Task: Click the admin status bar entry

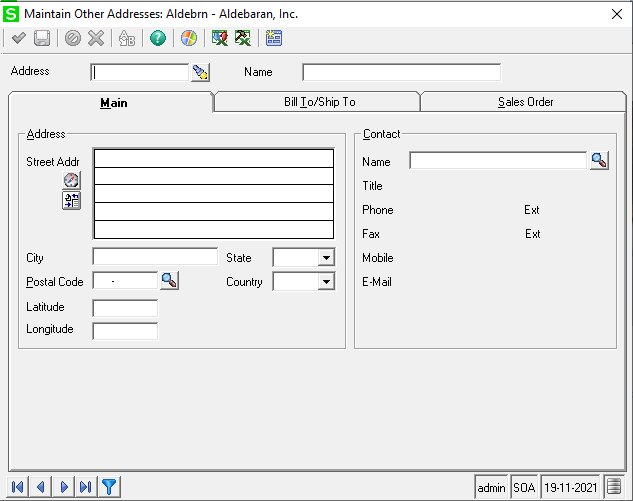Action: pyautogui.click(x=491, y=488)
